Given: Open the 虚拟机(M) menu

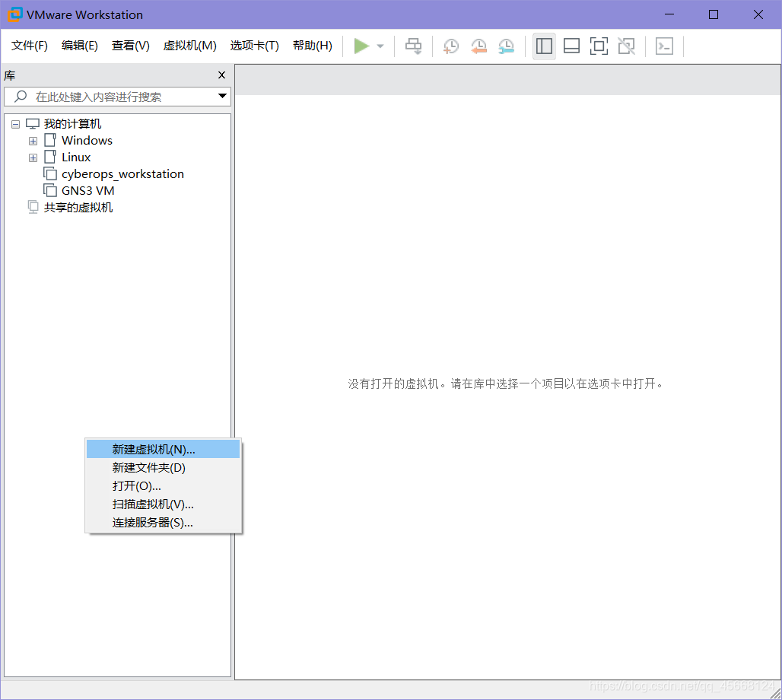Looking at the screenshot, I should pos(189,45).
